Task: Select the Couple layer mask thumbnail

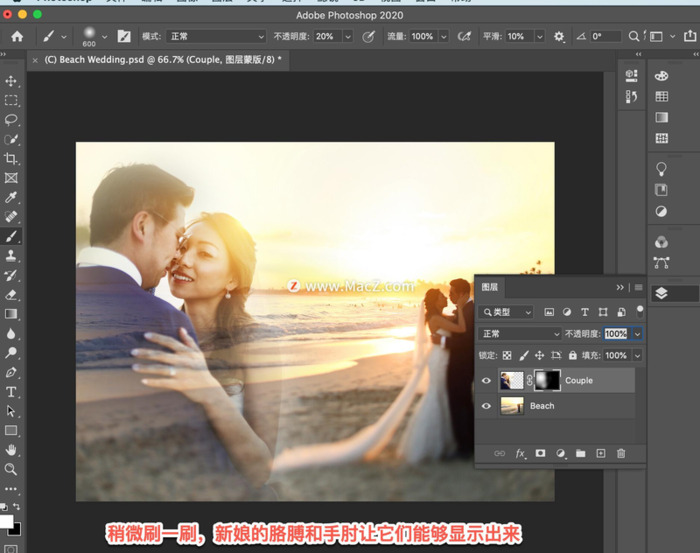Action: click(547, 381)
